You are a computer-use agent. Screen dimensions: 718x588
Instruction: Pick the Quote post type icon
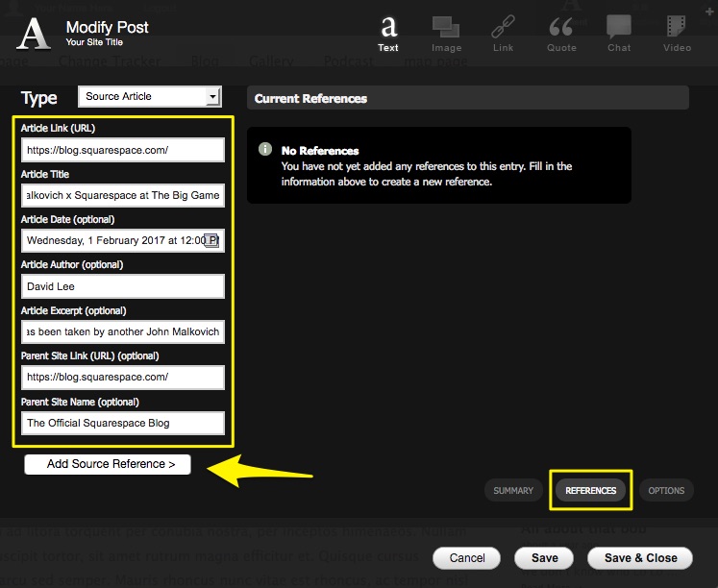561,33
